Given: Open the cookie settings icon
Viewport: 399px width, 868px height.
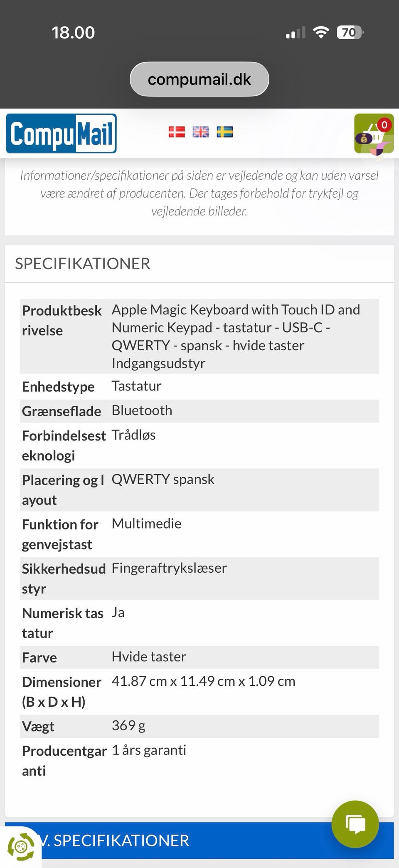Looking at the screenshot, I should point(21,846).
